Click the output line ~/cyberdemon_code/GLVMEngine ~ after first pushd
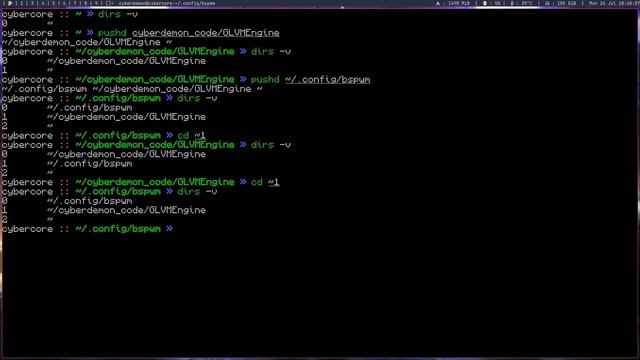Viewport: 640px width, 360px height. coord(87,42)
